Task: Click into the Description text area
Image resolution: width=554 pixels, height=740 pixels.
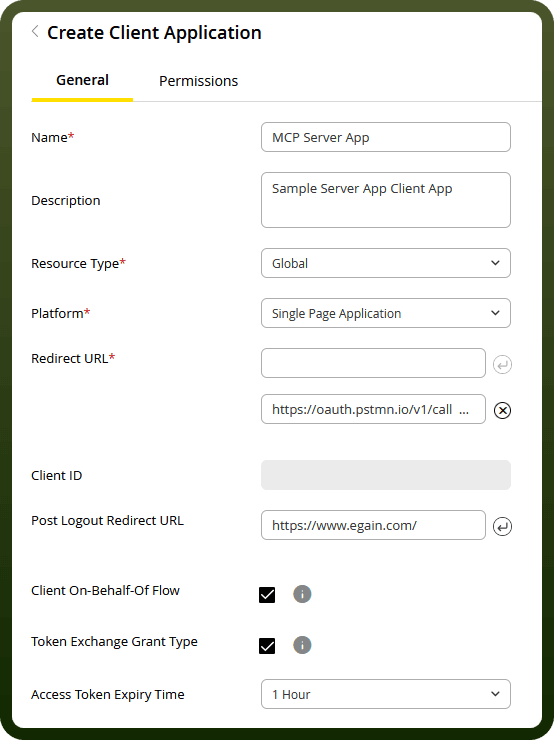Action: pyautogui.click(x=386, y=200)
